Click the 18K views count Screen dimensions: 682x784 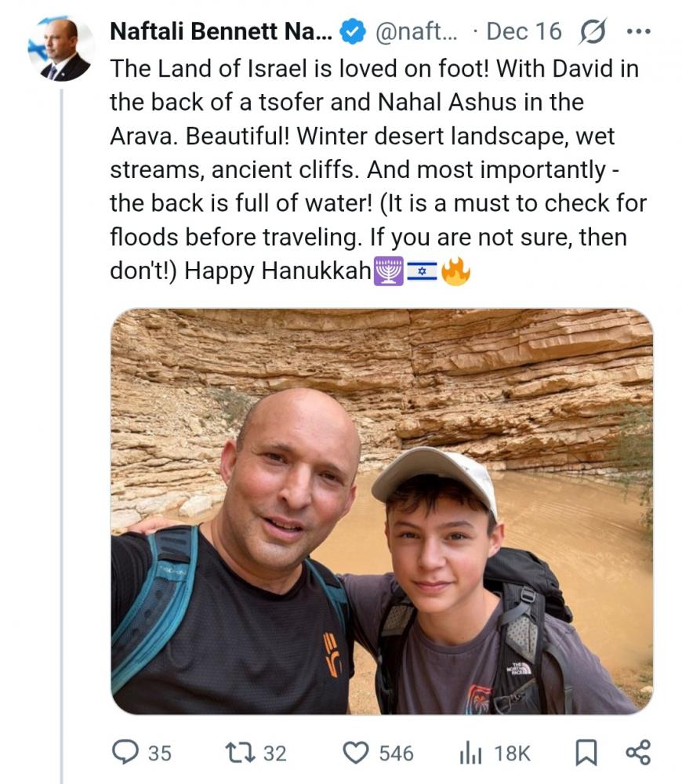513,753
